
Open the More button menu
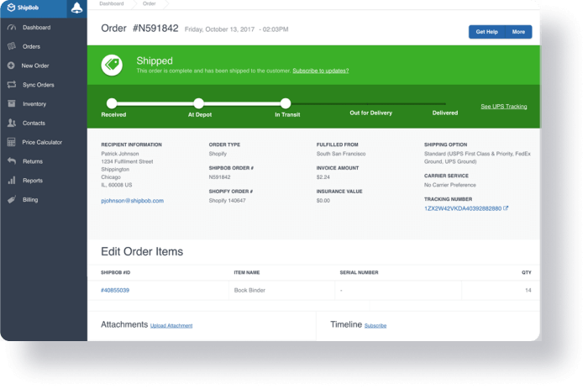coord(518,32)
